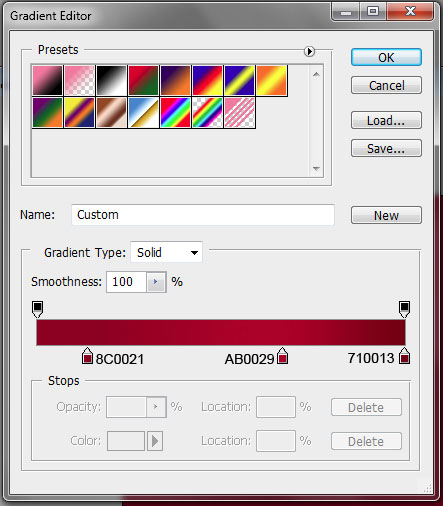The width and height of the screenshot is (443, 506).
Task: Open the Gradient Type dropdown
Action: click(x=166, y=252)
